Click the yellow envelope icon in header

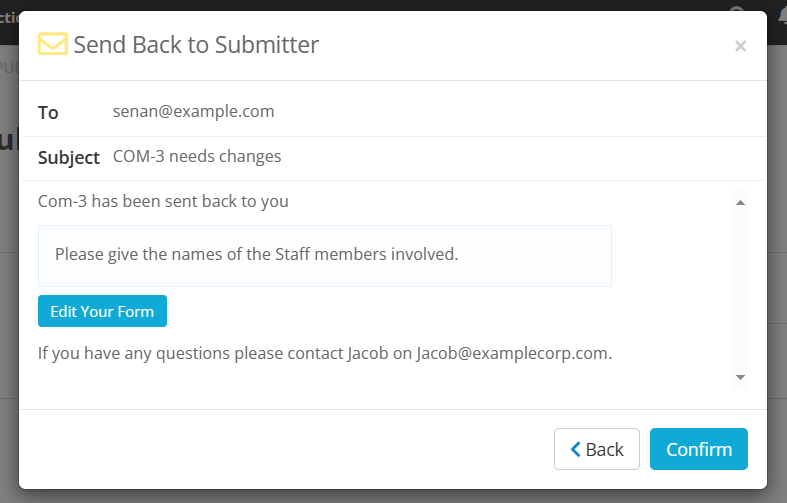click(x=52, y=44)
